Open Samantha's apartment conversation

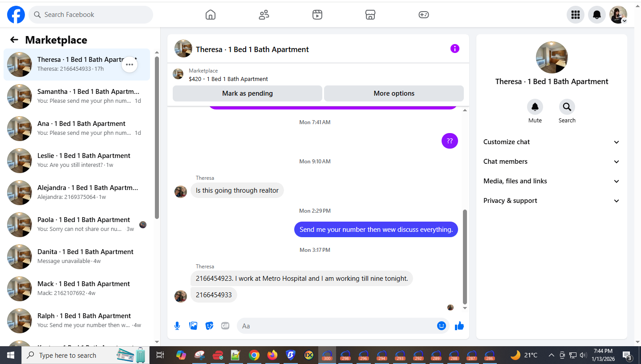pos(77,97)
